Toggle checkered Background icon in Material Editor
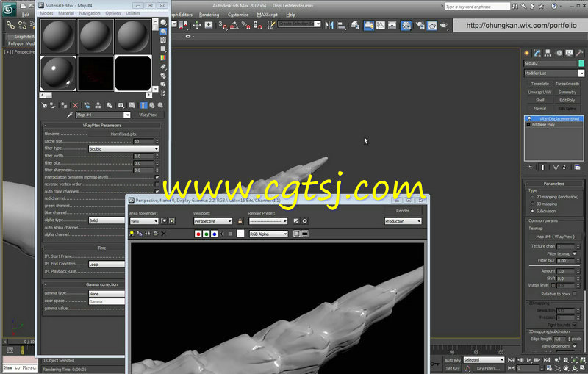The height and width of the screenshot is (374, 588). coord(163,40)
